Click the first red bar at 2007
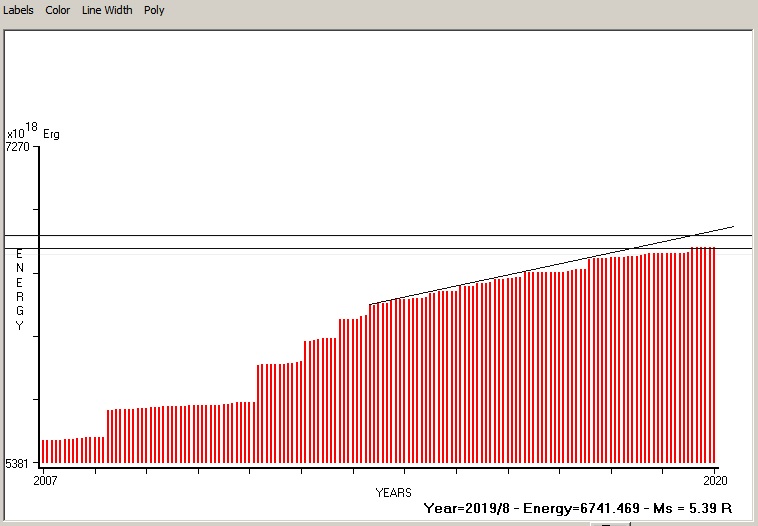Screen dimensions: 758x526 43,453
